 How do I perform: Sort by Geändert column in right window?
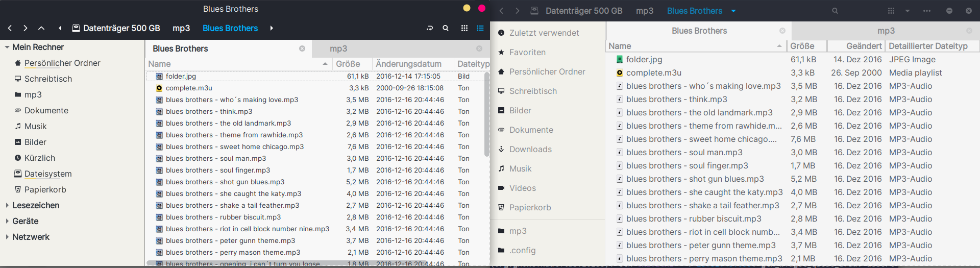857,46
